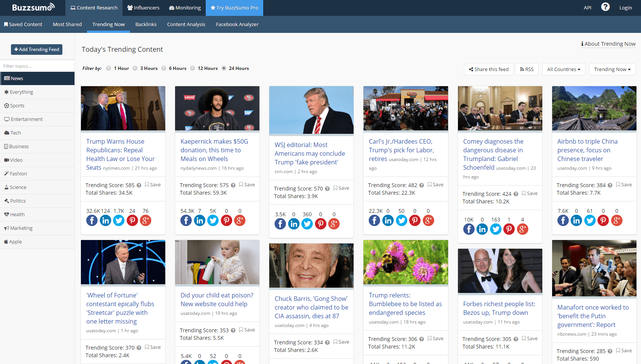Enable the 12 Hours time filter
This screenshot has height=364, width=641.
point(192,68)
